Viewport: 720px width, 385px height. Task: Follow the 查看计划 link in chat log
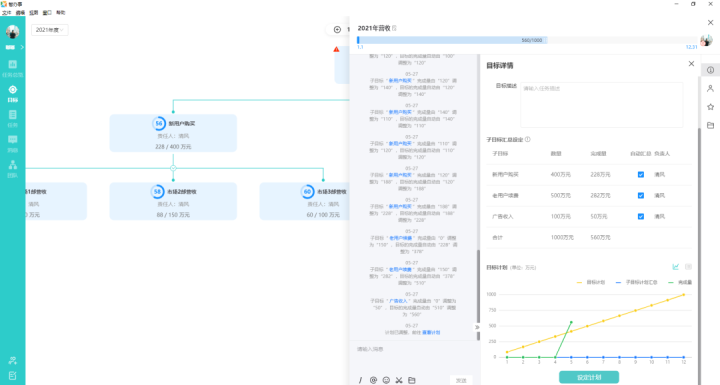point(431,332)
